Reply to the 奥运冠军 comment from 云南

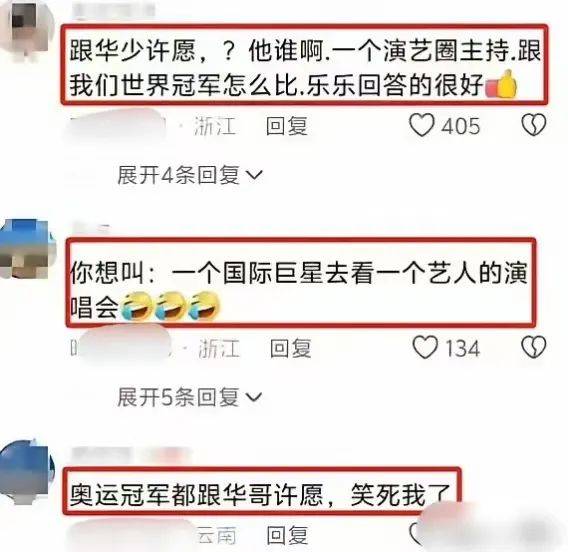[287, 535]
